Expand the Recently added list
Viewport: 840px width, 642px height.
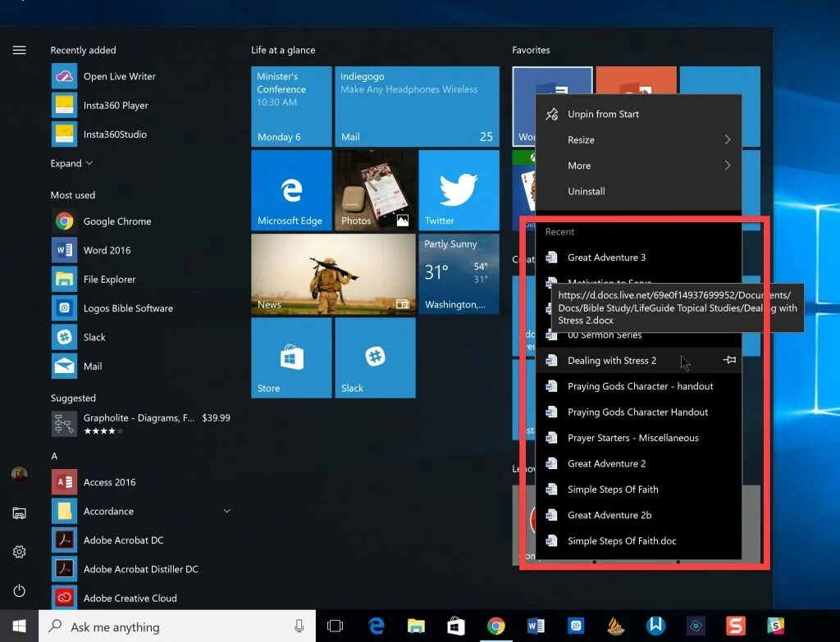71,163
